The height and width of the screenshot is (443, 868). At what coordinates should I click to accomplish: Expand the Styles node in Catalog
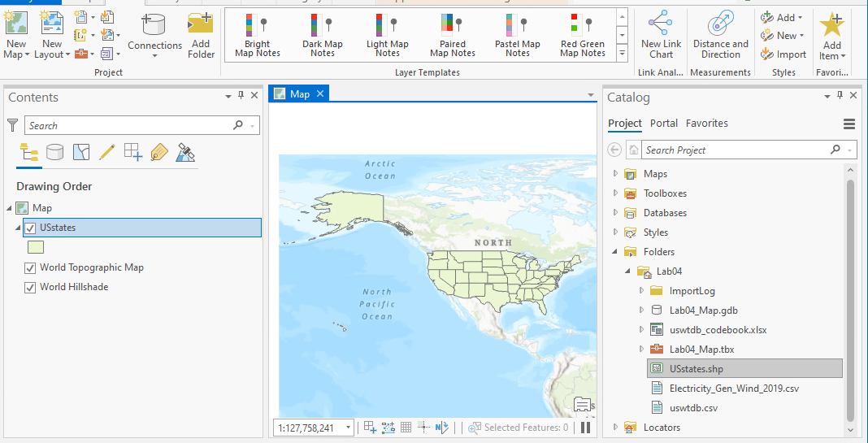[x=615, y=232]
